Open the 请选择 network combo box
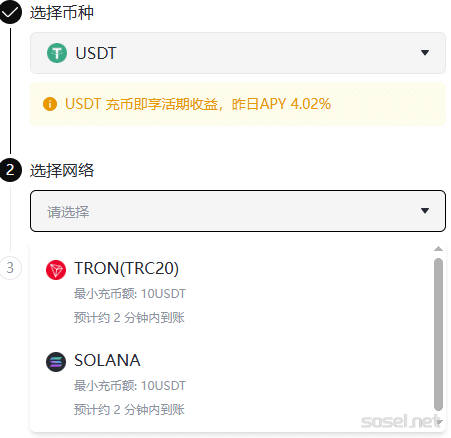451x438 pixels. point(238,211)
